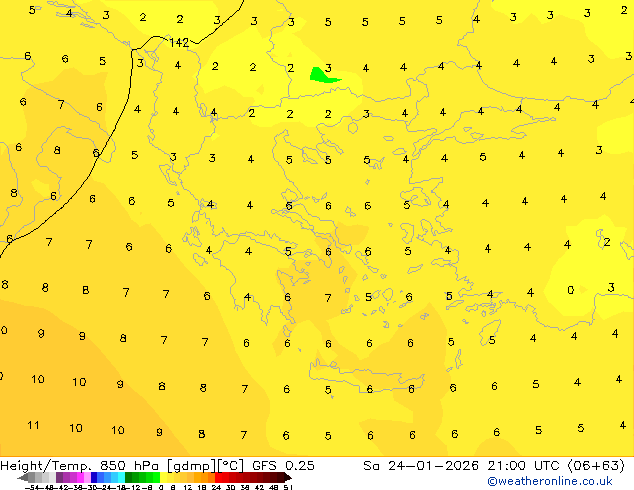Image resolution: width=634 pixels, height=490 pixels.
Task: Click the cyan legend swatch
Action: click(x=121, y=477)
